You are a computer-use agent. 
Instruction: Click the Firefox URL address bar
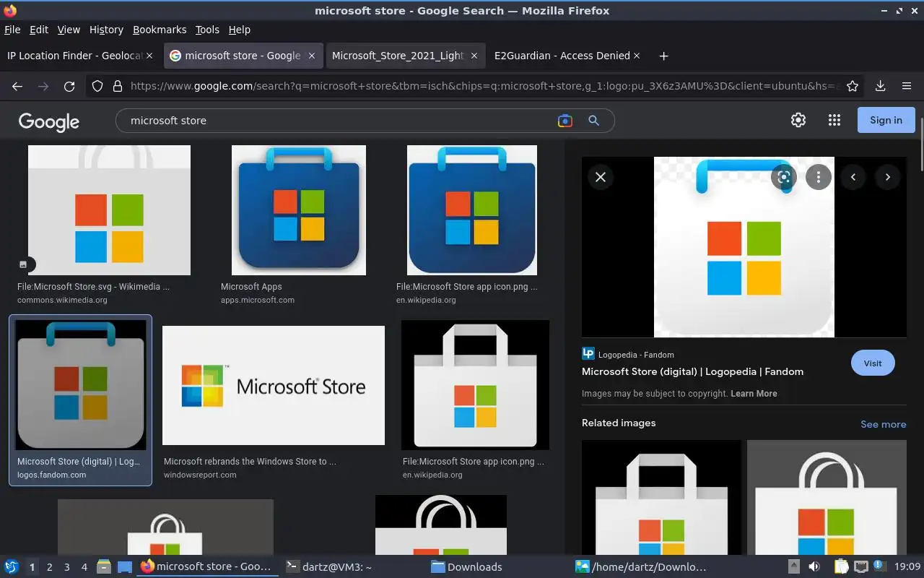coord(484,86)
